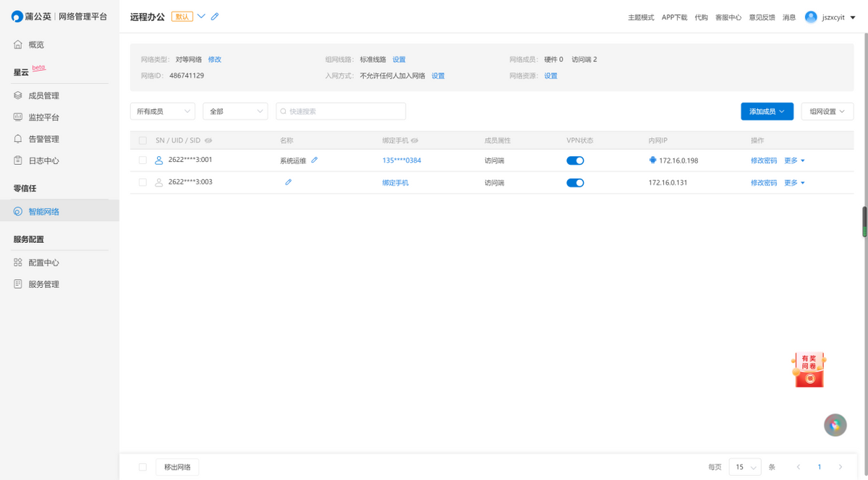The width and height of the screenshot is (868, 480).
Task: Click APP下载 in the top bar
Action: pos(674,17)
